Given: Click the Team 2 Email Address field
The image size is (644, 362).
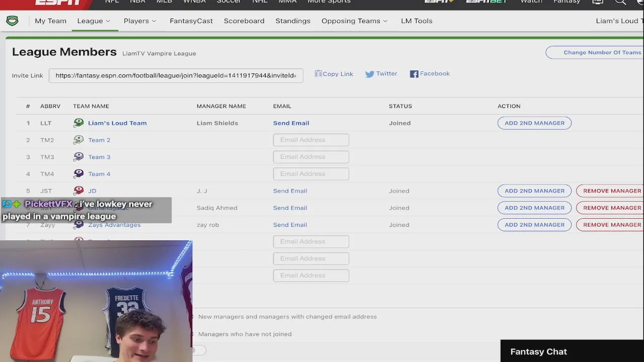Looking at the screenshot, I should 311,140.
